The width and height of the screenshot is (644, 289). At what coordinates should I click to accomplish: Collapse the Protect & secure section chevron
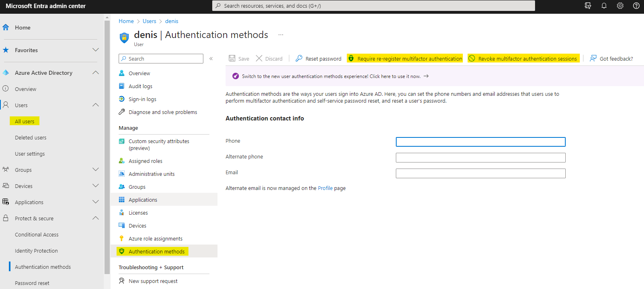tap(96, 218)
